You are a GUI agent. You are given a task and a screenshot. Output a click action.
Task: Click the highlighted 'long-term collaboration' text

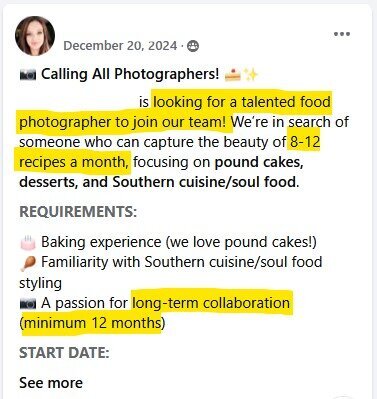click(x=211, y=303)
